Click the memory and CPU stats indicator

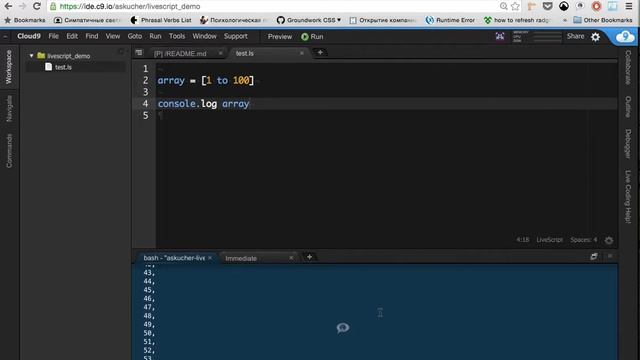point(537,37)
